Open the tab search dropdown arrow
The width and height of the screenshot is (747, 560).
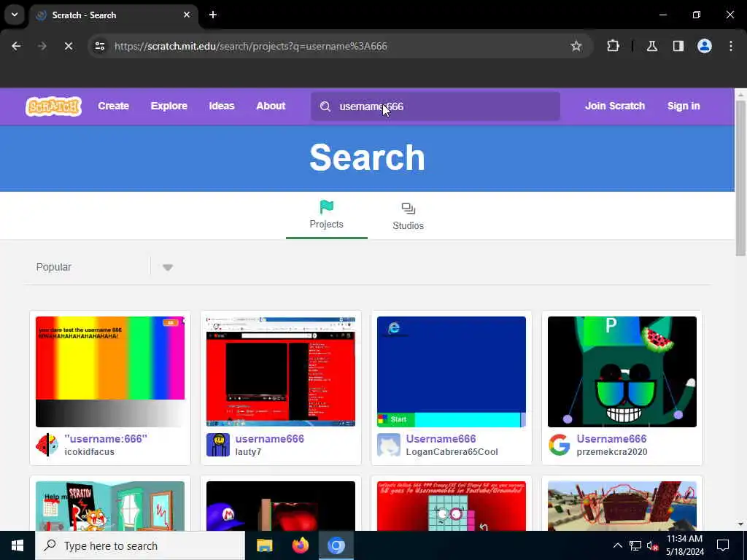coord(15,15)
